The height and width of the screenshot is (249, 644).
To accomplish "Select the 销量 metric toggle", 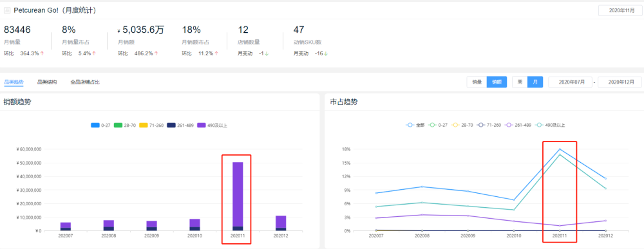I will 477,82.
